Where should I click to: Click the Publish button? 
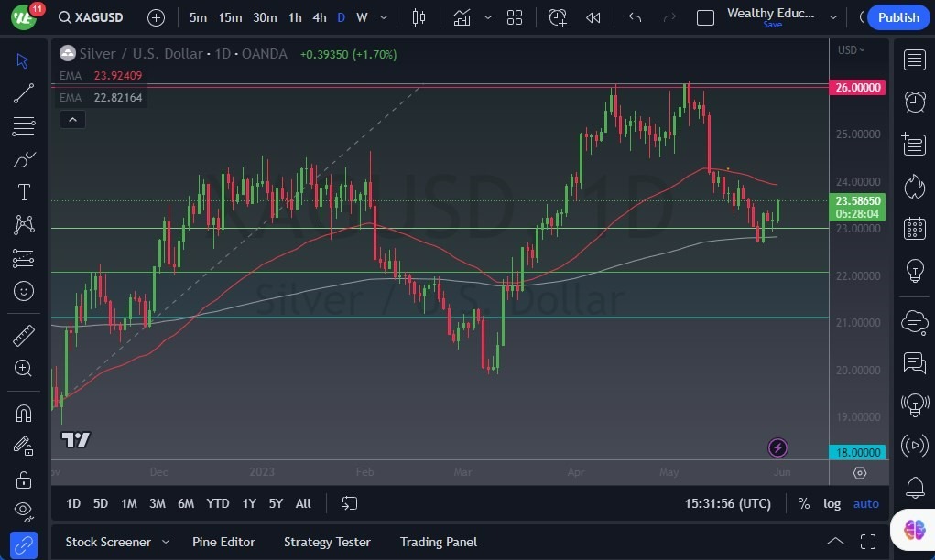point(897,17)
